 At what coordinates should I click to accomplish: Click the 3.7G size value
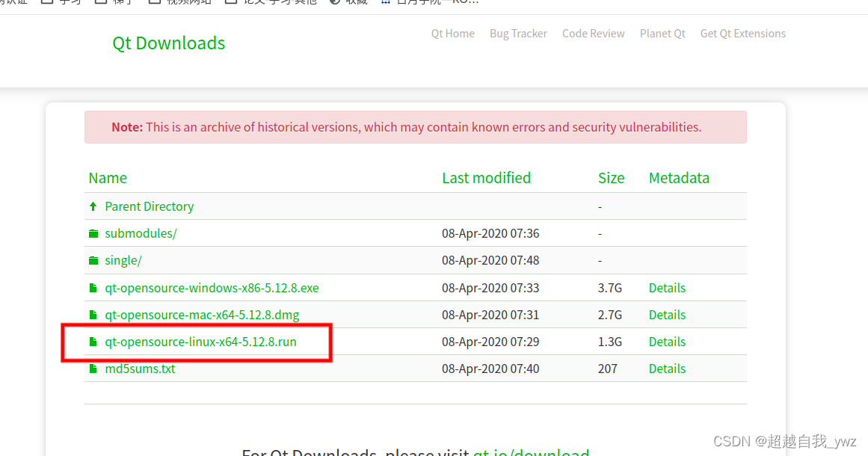pos(610,288)
